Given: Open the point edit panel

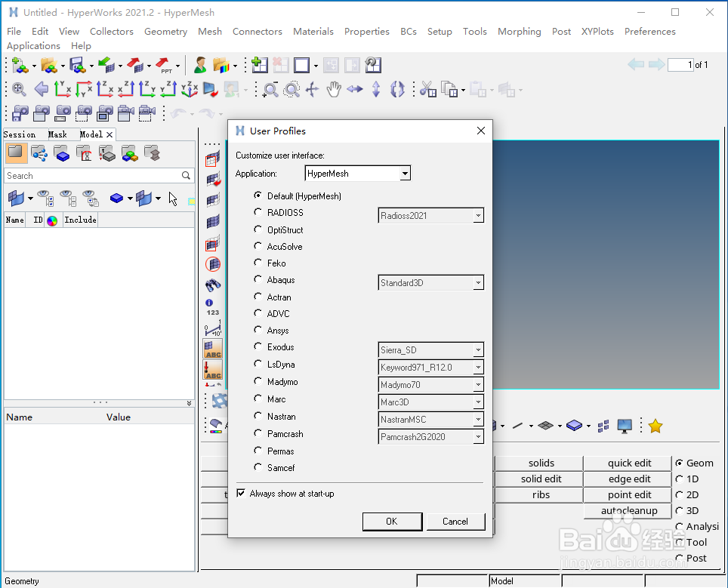Looking at the screenshot, I should point(629,494).
